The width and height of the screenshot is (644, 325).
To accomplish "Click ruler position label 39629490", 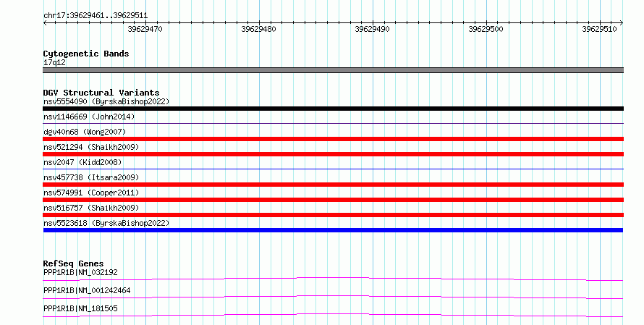I will (x=372, y=29).
